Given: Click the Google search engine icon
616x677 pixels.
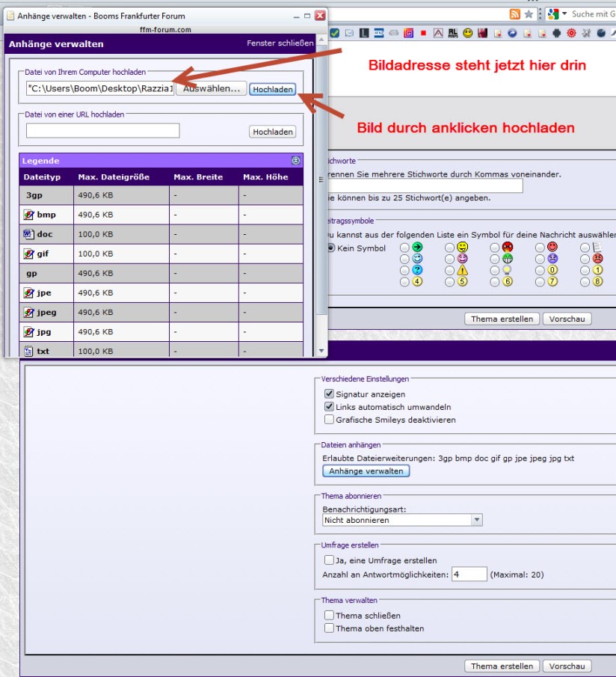Looking at the screenshot, I should 553,14.
